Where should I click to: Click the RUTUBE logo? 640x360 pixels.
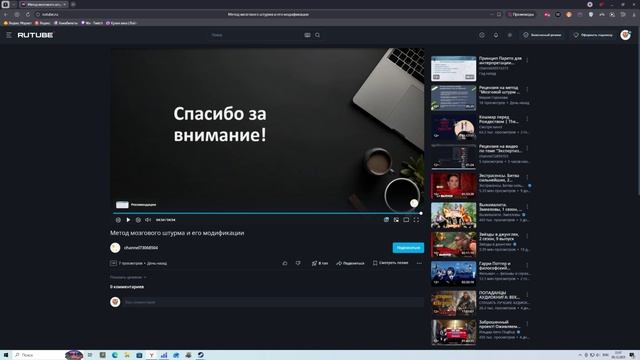(x=35, y=35)
